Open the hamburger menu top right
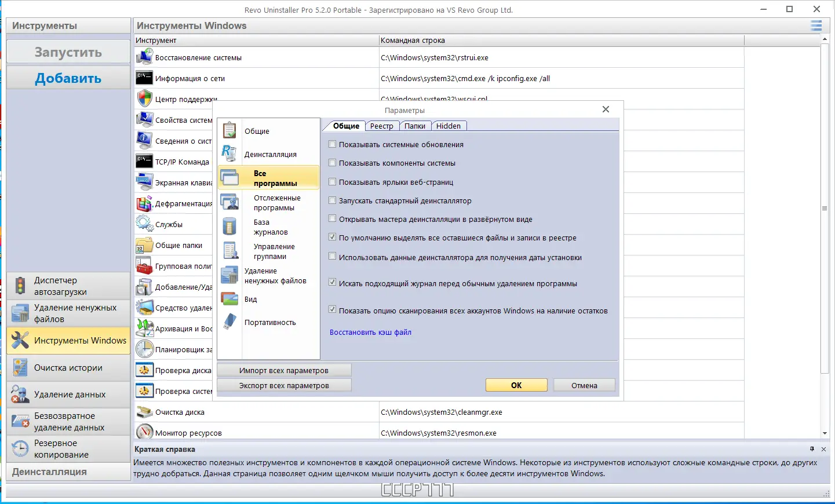Viewport: 835px width, 504px height. (x=816, y=25)
